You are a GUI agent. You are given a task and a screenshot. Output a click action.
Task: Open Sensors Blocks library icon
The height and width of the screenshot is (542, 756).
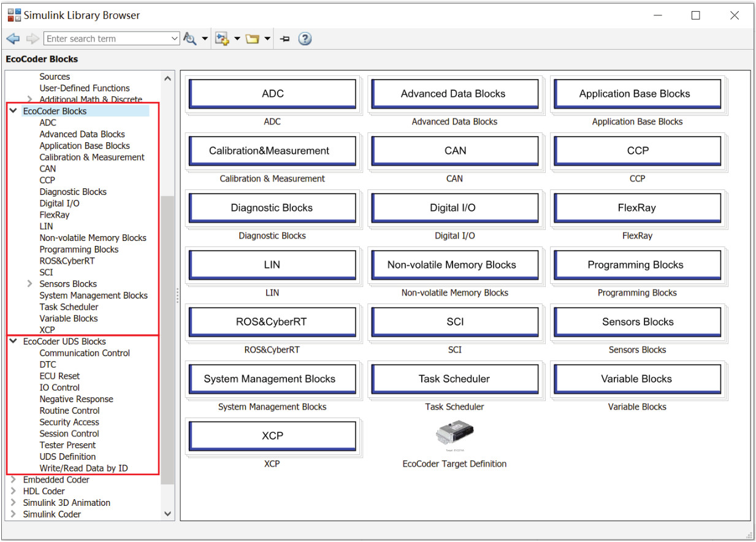pyautogui.click(x=637, y=322)
